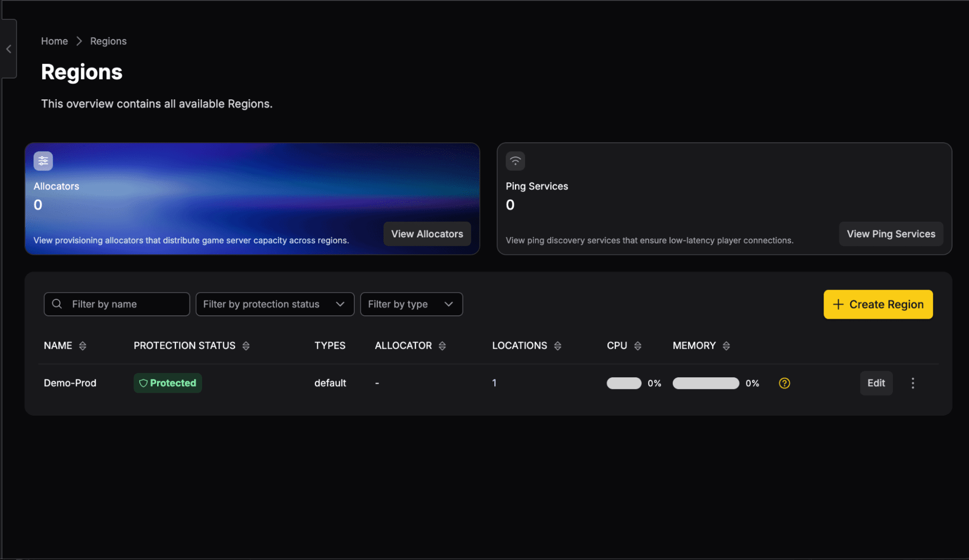Sort by Allocator column arrows
The height and width of the screenshot is (560, 969).
click(442, 346)
